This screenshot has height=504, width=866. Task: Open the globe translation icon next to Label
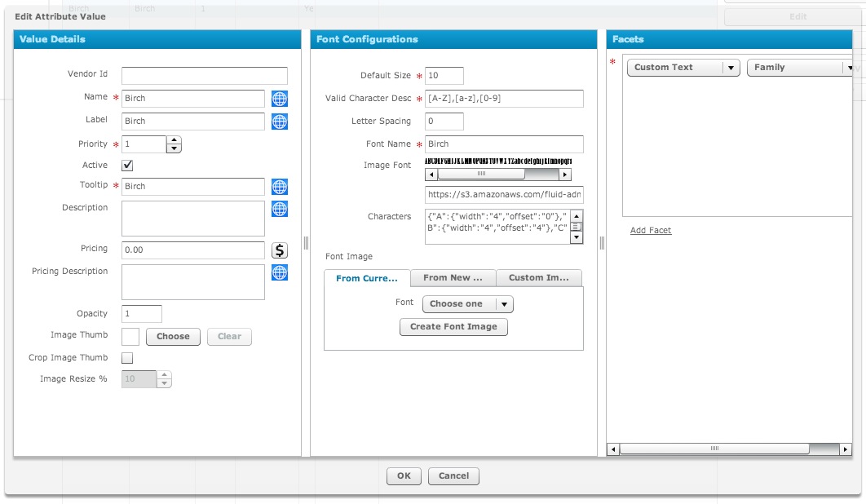(279, 121)
